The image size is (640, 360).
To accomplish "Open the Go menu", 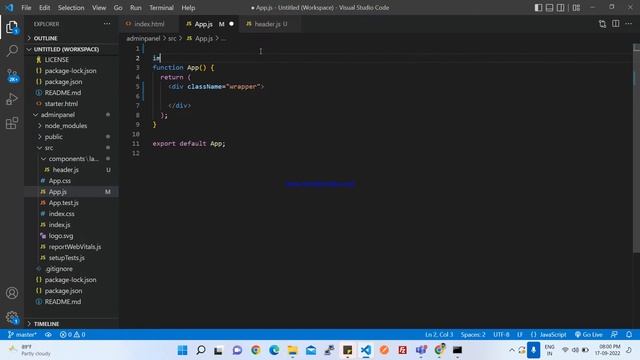I will pos(118,8).
